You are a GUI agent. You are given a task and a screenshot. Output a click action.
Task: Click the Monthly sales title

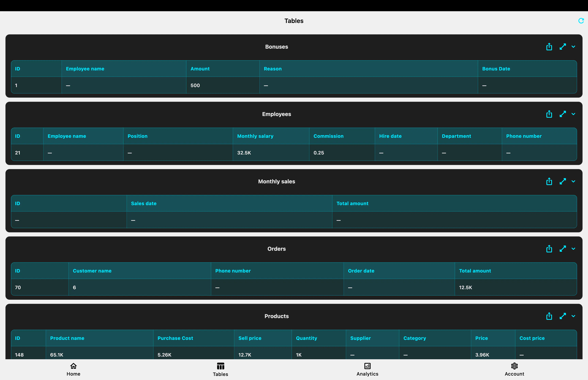[x=277, y=181]
